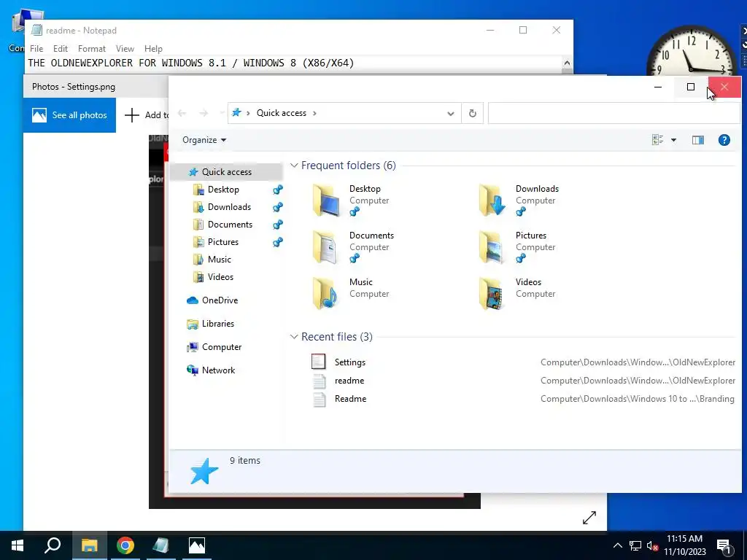Switch to Notepad via taskbar icon
Screen dimensions: 747x560
pos(161,545)
